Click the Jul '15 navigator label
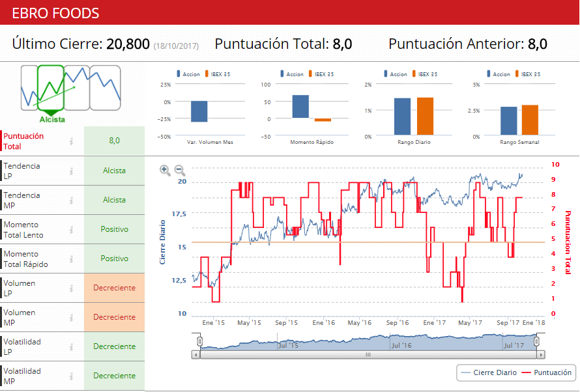Image resolution: width=580 pixels, height=392 pixels. coord(288,346)
